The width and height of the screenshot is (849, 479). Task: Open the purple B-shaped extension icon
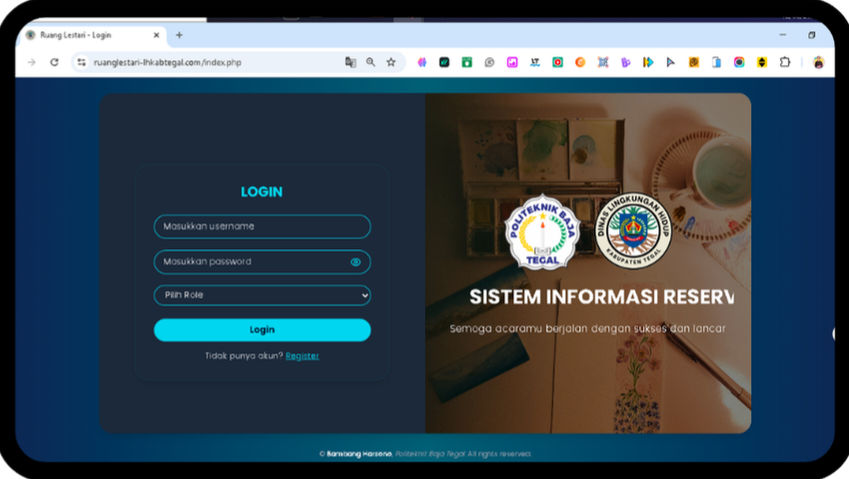[x=625, y=62]
